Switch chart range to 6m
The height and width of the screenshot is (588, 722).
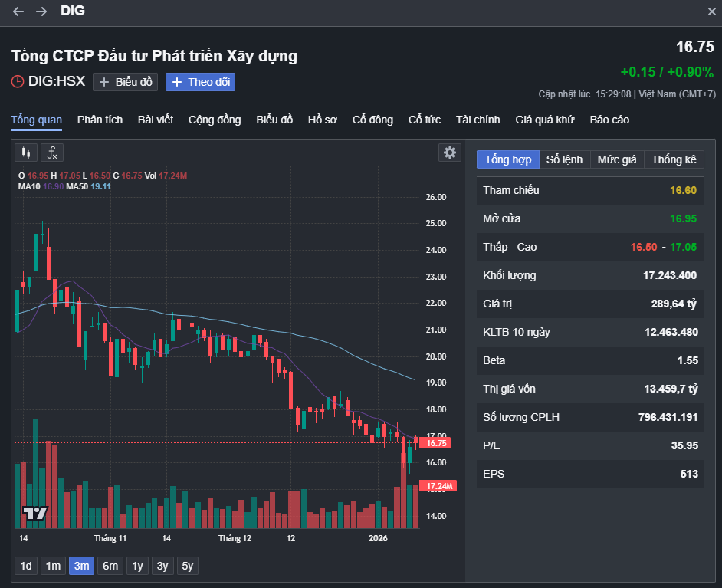tap(110, 566)
